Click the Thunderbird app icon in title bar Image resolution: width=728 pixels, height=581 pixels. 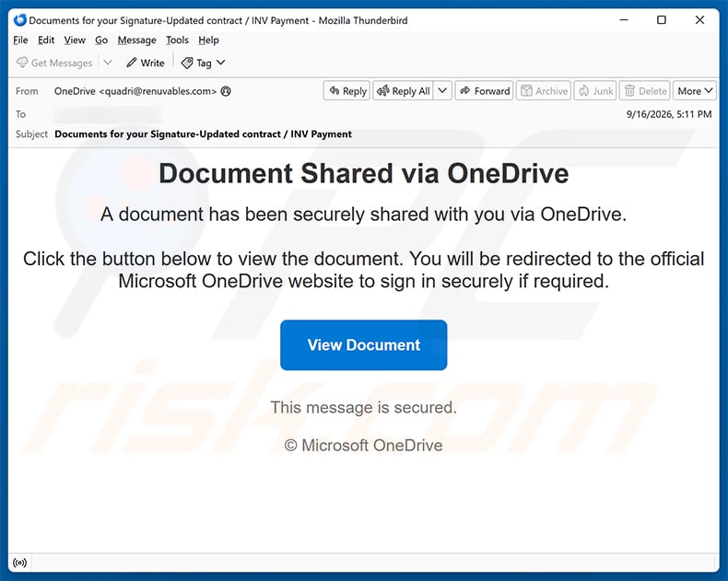coord(20,20)
